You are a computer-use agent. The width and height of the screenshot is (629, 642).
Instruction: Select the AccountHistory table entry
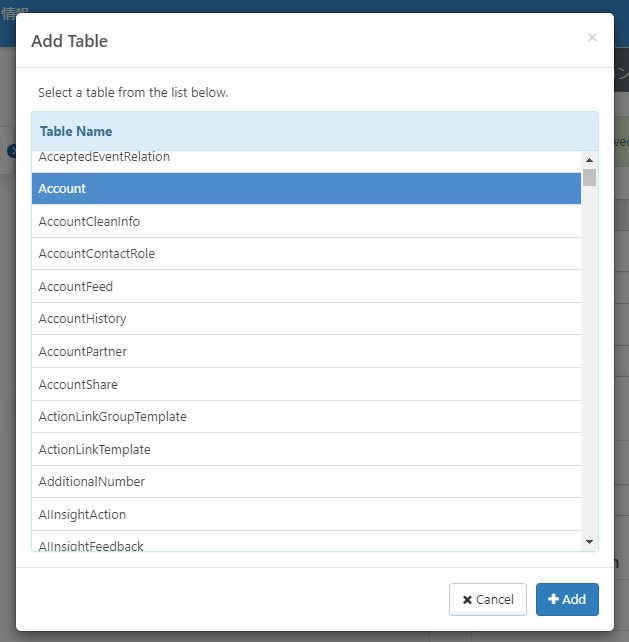(306, 319)
